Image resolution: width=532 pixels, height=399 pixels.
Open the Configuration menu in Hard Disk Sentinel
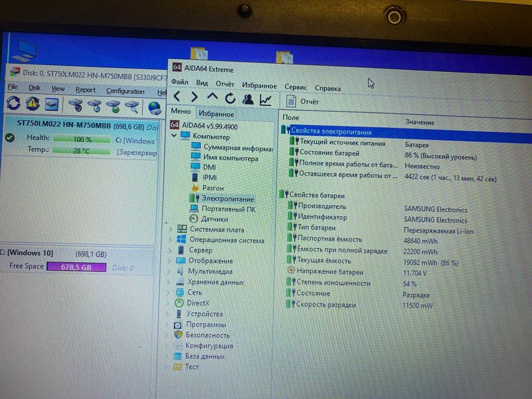coord(125,91)
